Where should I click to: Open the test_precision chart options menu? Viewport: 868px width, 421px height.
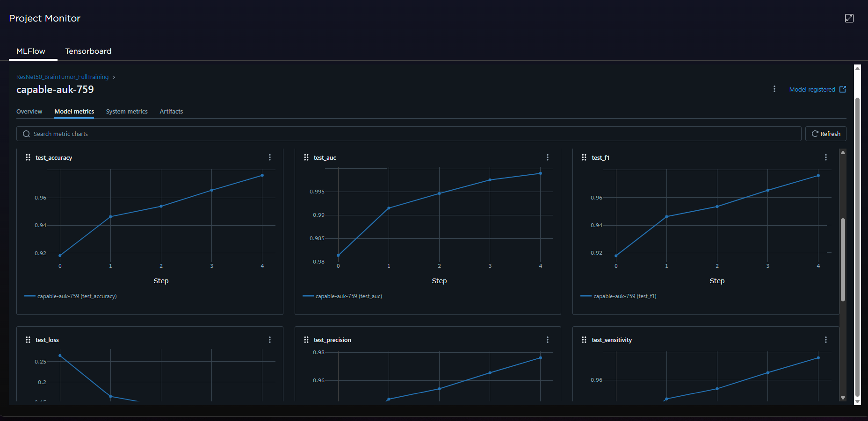548,340
